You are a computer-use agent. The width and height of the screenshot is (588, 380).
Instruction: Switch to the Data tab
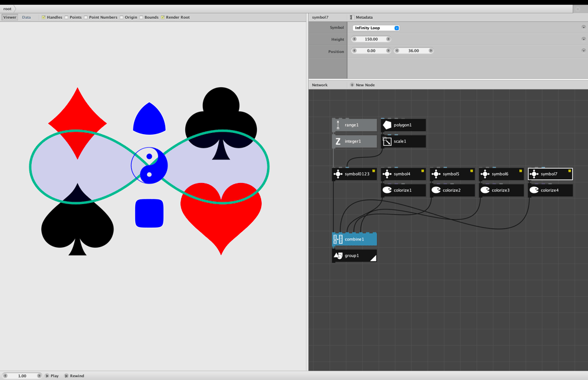point(26,17)
